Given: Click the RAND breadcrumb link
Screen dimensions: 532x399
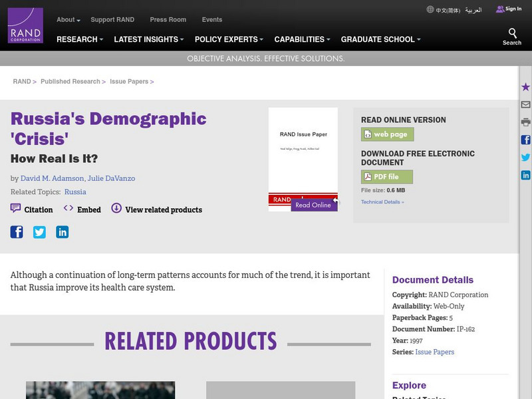Looking at the screenshot, I should tap(22, 81).
